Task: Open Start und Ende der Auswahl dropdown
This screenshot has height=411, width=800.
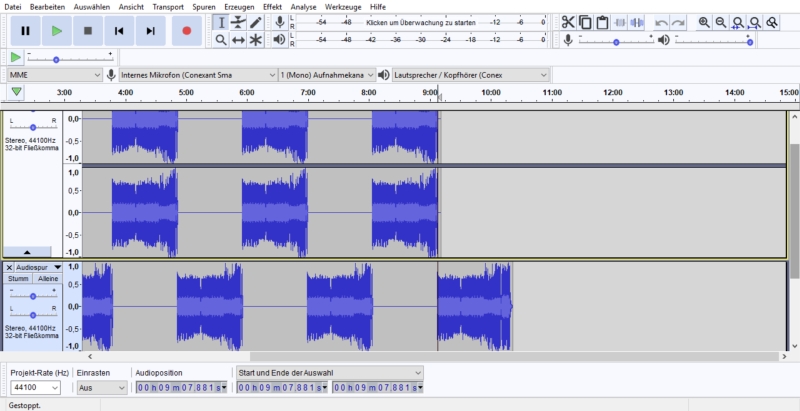Action: pyautogui.click(x=330, y=373)
